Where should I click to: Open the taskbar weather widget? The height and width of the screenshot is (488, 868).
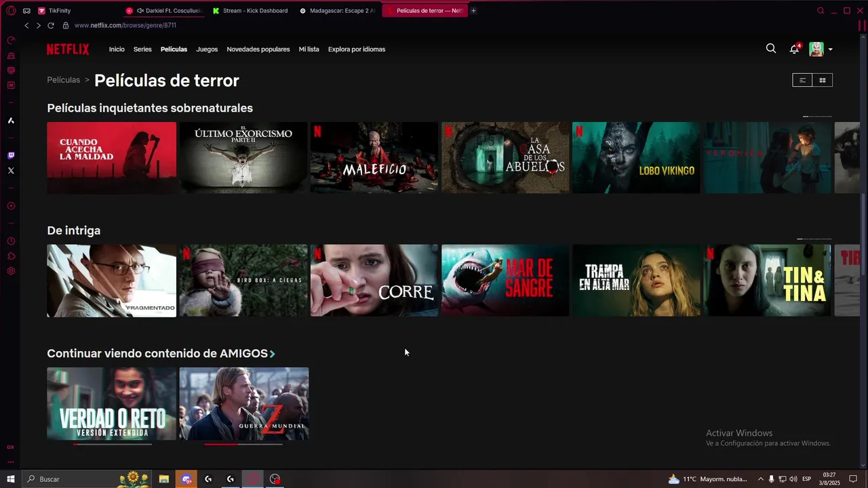[x=708, y=479]
